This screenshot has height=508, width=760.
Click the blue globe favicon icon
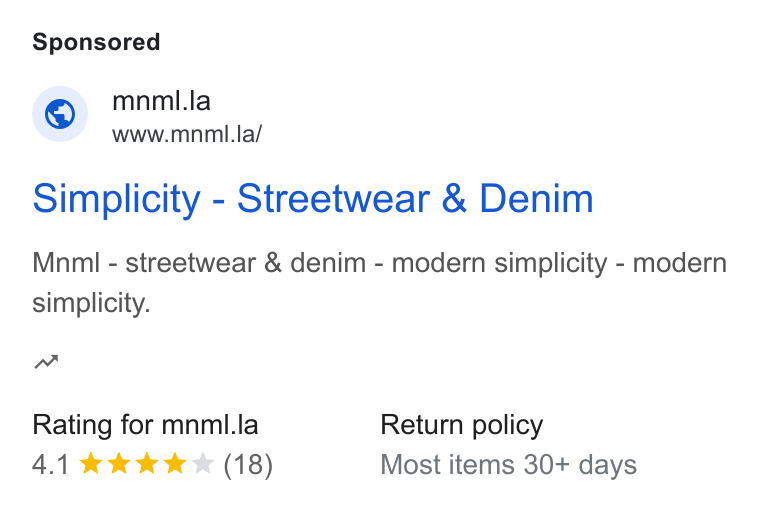[x=60, y=114]
